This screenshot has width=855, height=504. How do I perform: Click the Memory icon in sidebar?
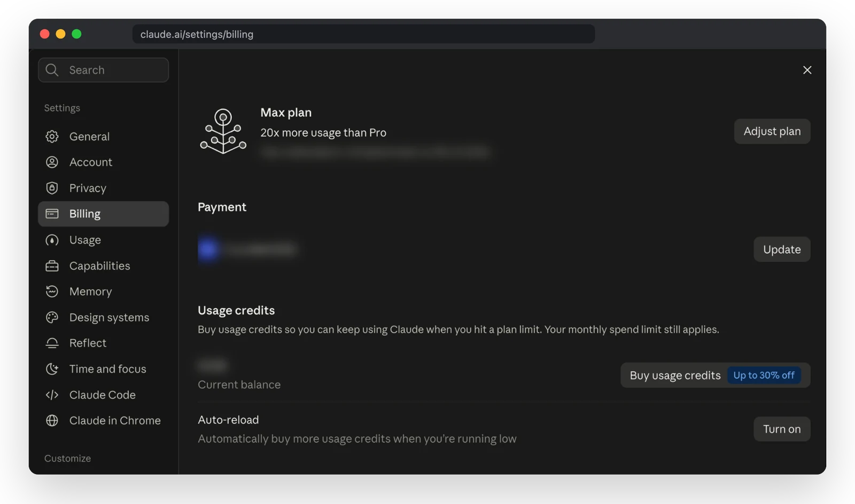coord(52,292)
